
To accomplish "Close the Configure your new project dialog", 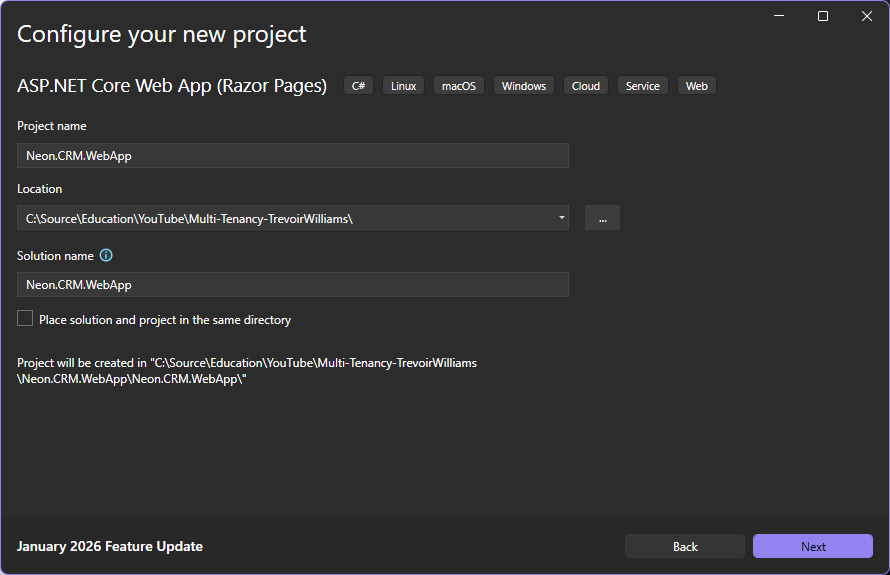I will pos(867,16).
